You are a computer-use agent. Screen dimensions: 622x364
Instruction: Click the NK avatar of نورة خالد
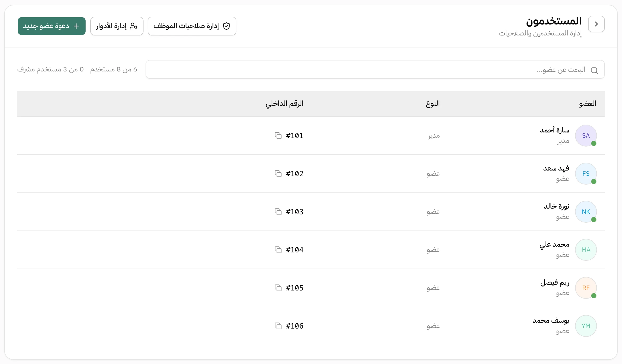click(x=586, y=212)
